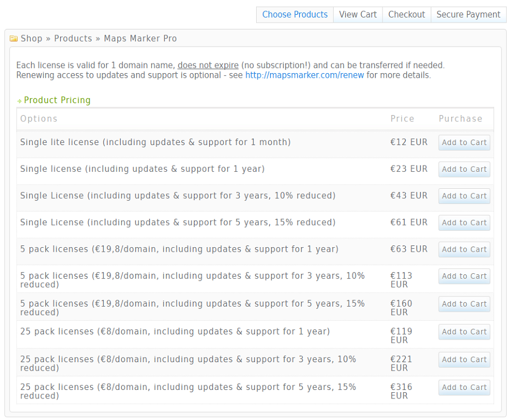The width and height of the screenshot is (510, 420).
Task: Add the €221 25-pack licenses to cart
Action: 464,359
